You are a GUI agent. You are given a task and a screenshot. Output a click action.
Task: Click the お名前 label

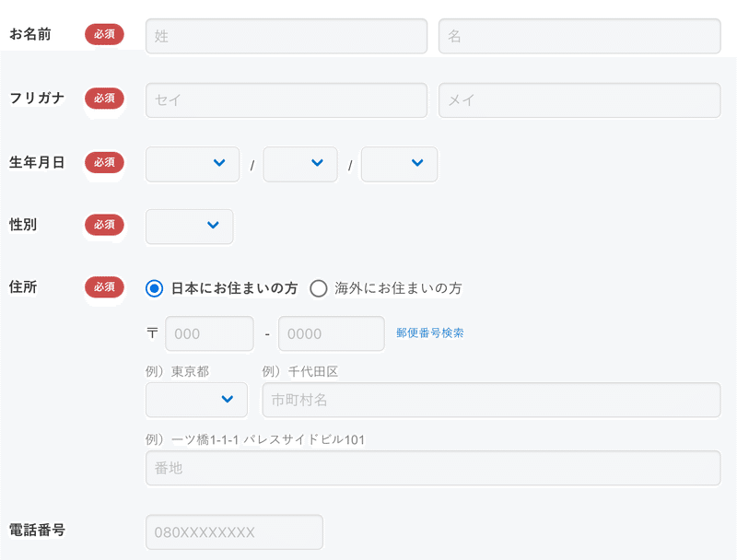(30, 34)
